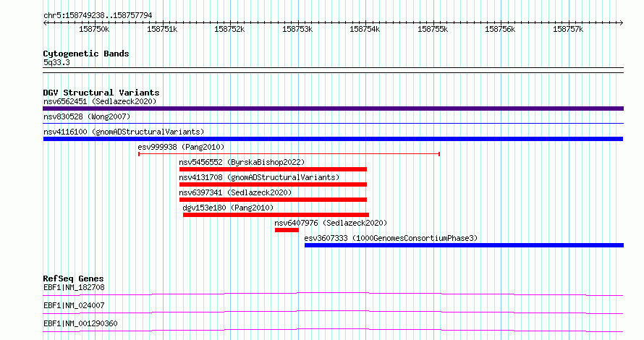
Task: Open the dgv153e180 (Pang2010) label
Action: point(228,208)
